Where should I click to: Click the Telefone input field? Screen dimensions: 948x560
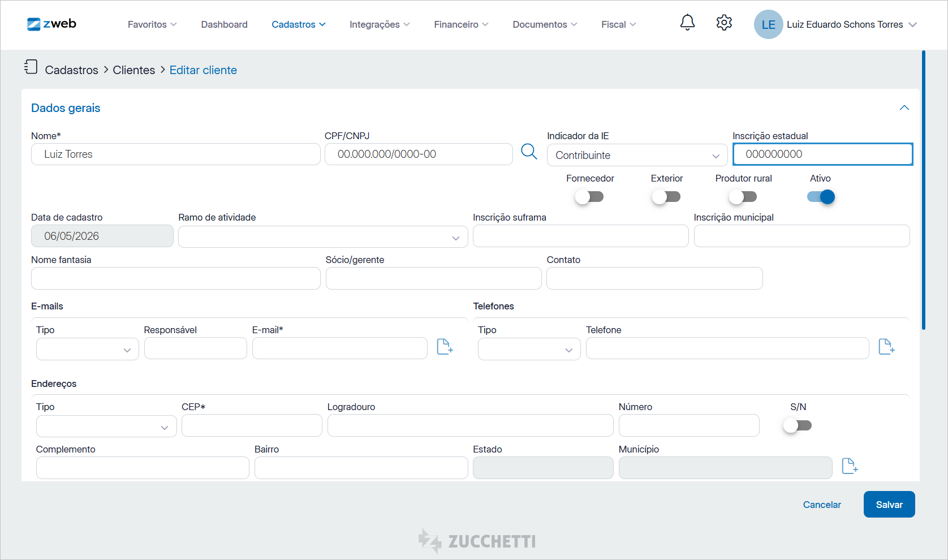click(x=727, y=348)
